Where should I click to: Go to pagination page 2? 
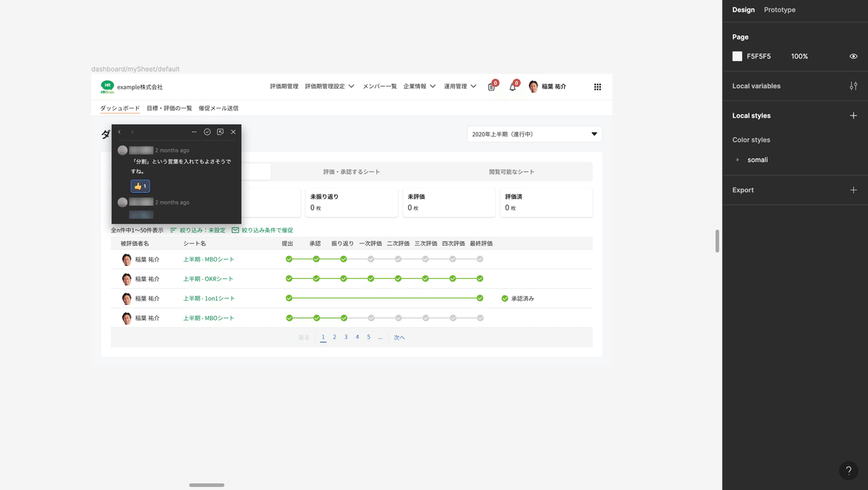[x=334, y=338]
